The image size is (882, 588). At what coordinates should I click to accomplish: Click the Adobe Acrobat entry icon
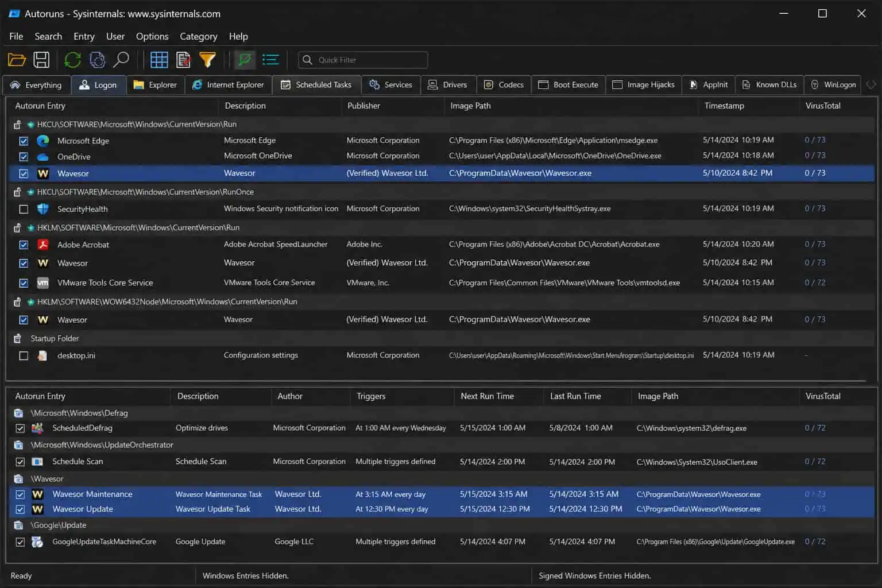click(43, 245)
